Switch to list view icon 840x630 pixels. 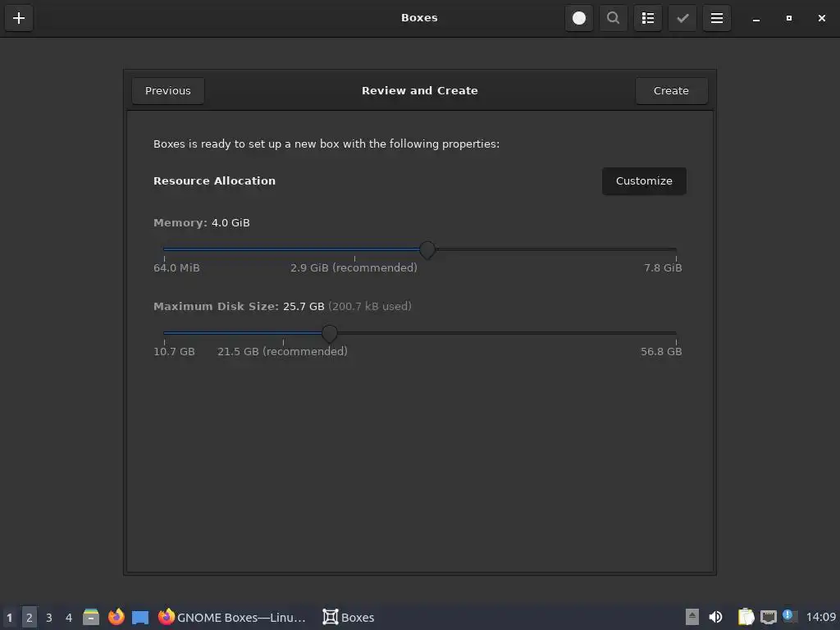point(648,18)
